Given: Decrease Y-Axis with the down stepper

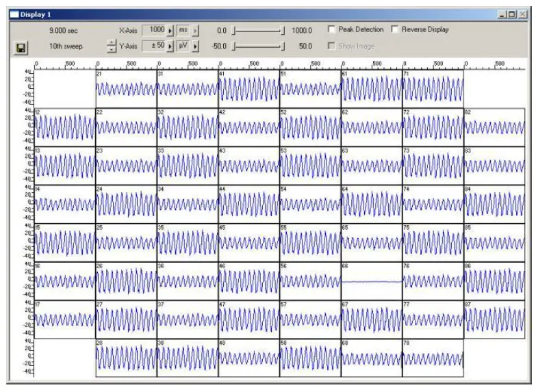Looking at the screenshot, I should 112,49.
